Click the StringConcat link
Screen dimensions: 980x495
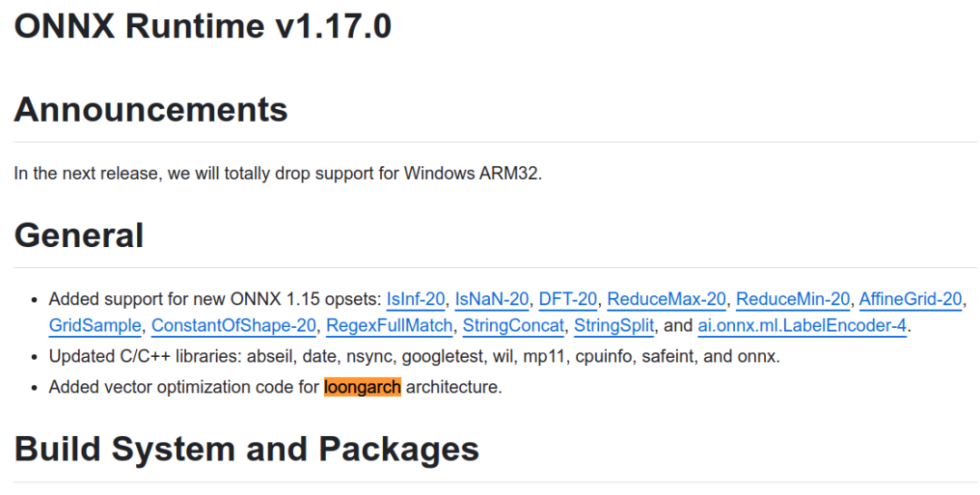[x=514, y=325]
